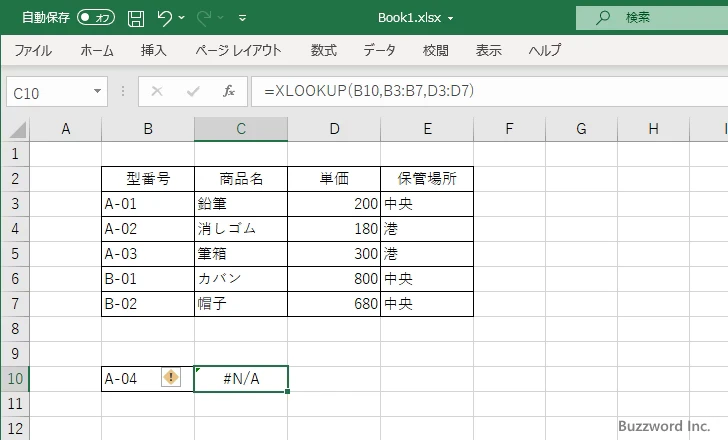728x440 pixels.
Task: Select cell with A-03
Action: pos(148,254)
